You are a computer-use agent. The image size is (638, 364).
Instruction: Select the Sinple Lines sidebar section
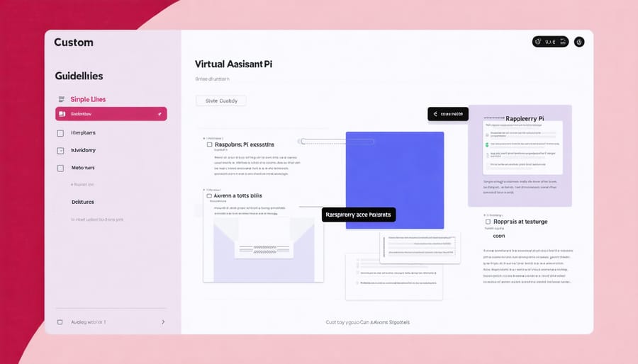click(88, 99)
